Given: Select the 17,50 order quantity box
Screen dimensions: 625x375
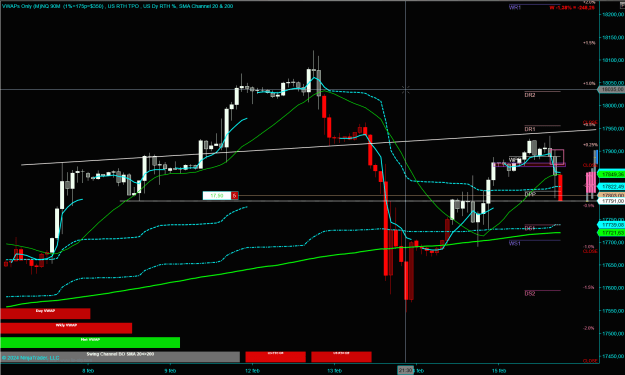Looking at the screenshot, I should tap(217, 196).
